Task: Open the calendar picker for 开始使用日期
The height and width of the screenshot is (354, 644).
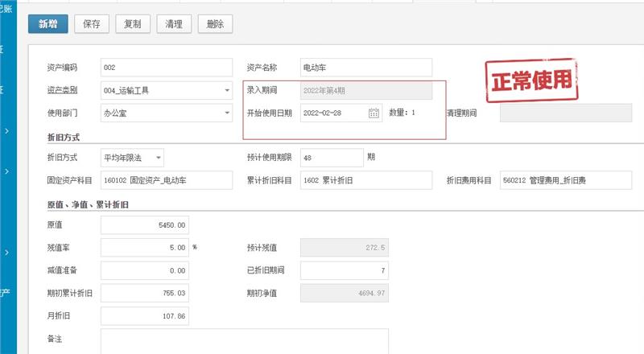Action: [x=374, y=113]
